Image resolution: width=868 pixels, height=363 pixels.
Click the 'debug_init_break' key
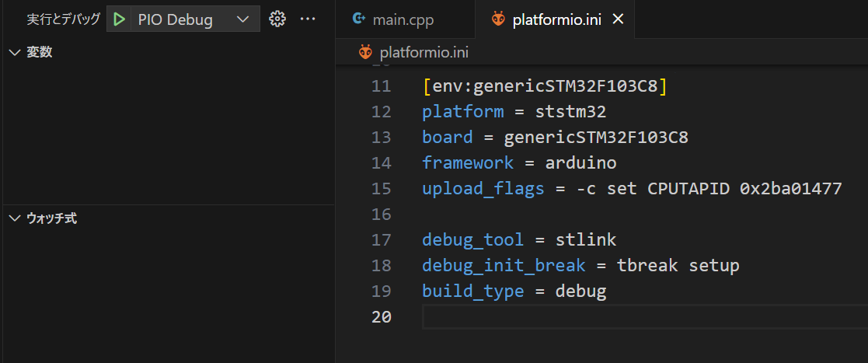coord(504,266)
